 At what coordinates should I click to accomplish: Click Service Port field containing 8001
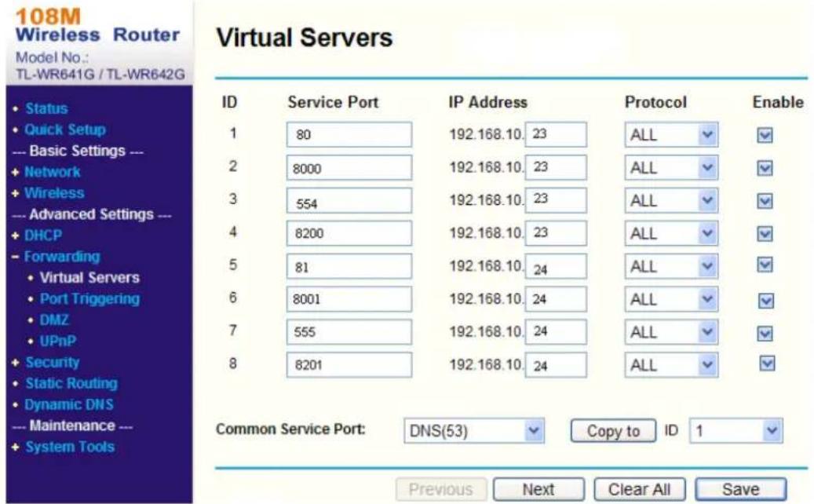[x=349, y=299]
